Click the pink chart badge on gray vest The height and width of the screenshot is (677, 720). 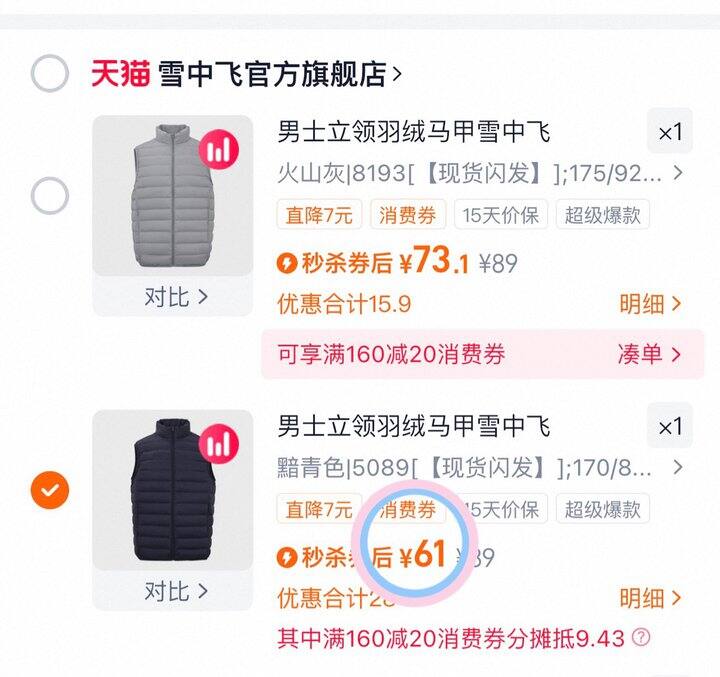219,150
